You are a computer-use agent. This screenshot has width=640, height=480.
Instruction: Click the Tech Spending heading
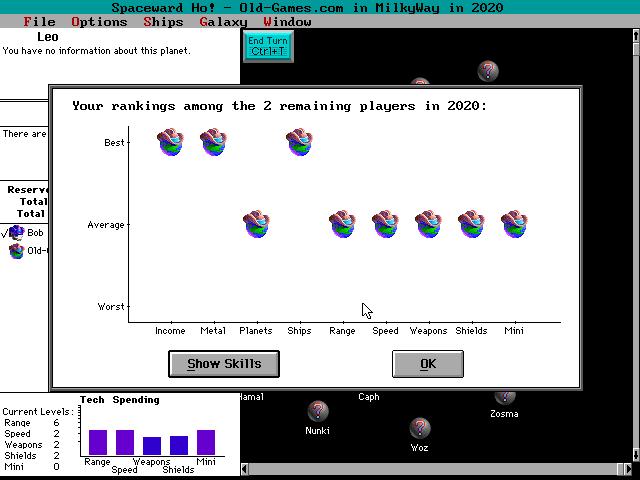tap(120, 400)
